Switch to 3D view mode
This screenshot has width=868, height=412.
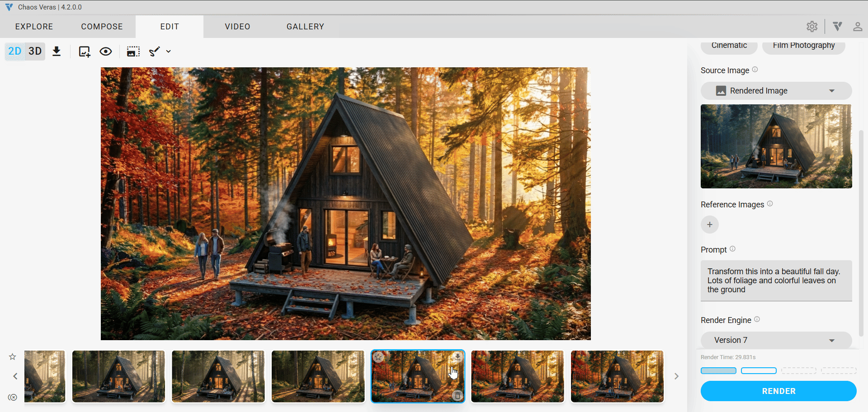35,51
